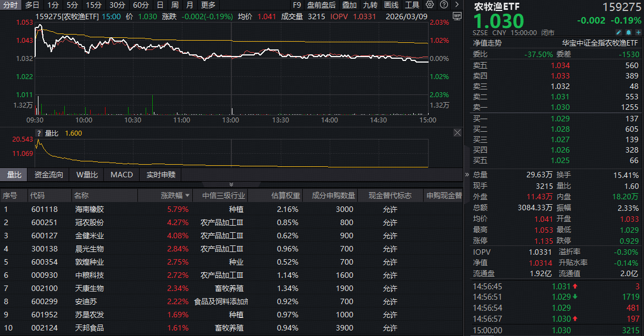
Task: Click the right arrow at top toolbar end
Action: (457, 5)
